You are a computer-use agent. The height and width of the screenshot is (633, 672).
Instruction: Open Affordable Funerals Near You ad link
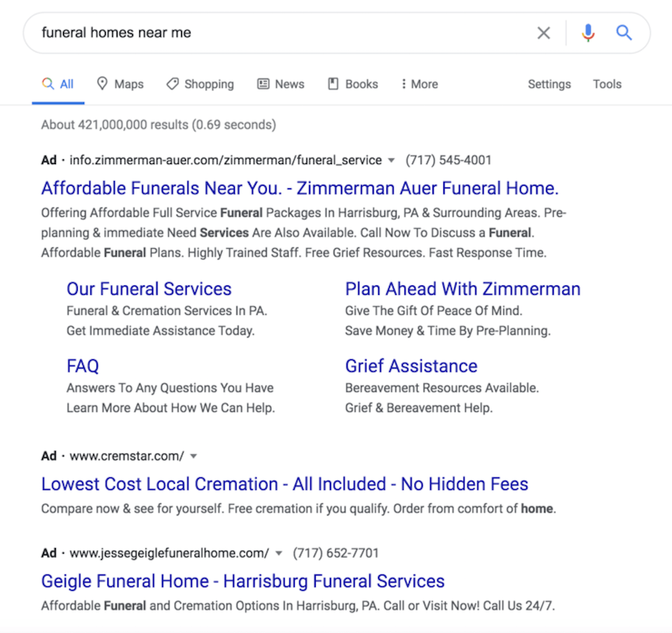pyautogui.click(x=300, y=188)
